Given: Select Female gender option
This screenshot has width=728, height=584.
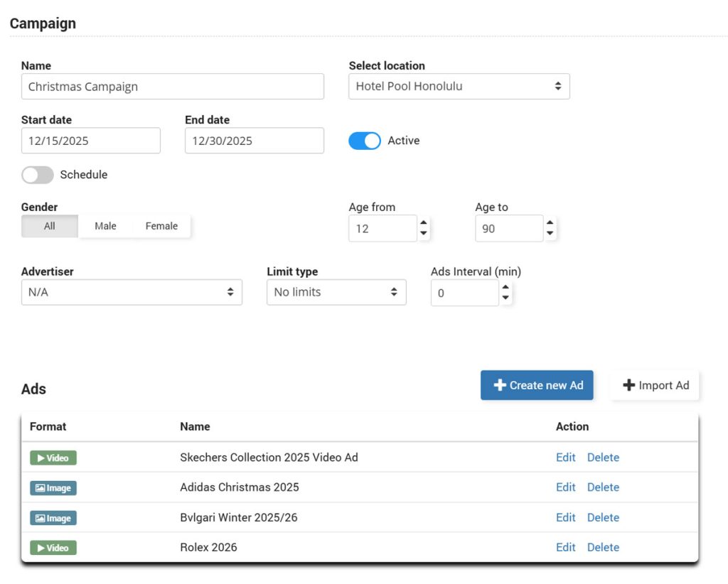Looking at the screenshot, I should coord(161,226).
